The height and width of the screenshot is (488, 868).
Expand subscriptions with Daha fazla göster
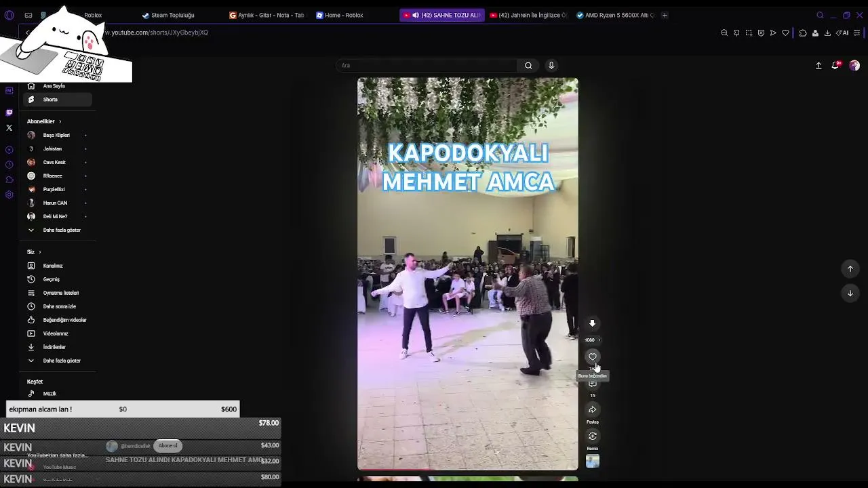click(58, 230)
